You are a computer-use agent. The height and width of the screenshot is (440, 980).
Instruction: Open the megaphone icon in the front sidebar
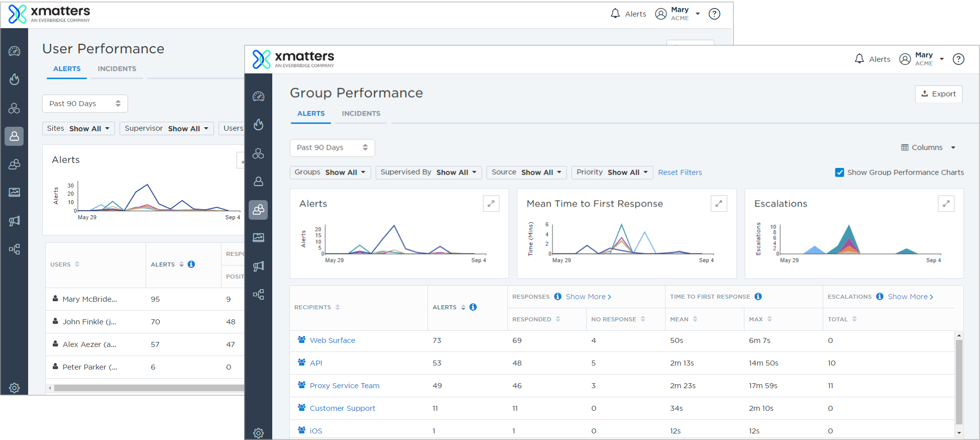(258, 266)
